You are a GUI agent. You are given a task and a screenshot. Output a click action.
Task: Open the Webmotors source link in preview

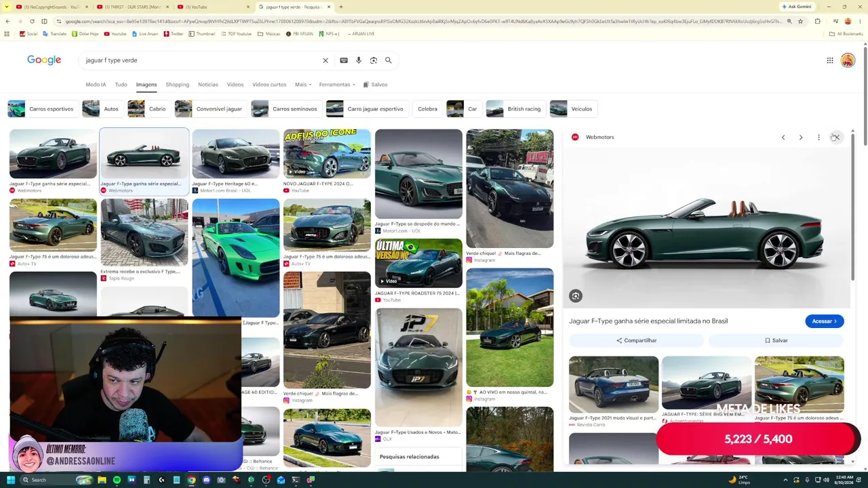[593, 138]
